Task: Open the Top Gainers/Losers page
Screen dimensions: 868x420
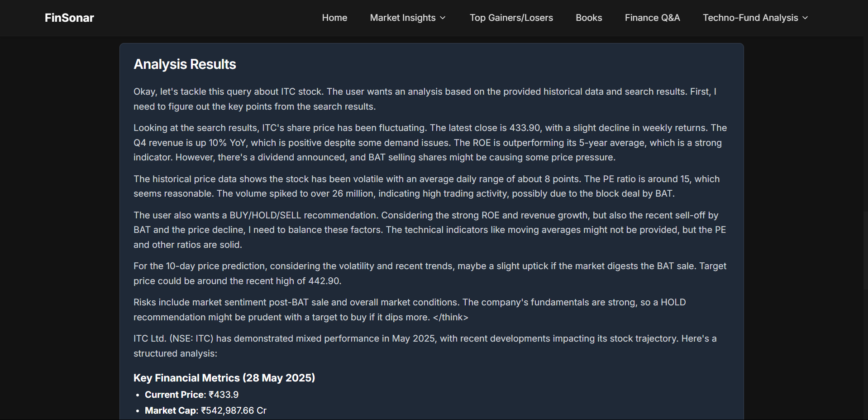Action: pyautogui.click(x=511, y=18)
